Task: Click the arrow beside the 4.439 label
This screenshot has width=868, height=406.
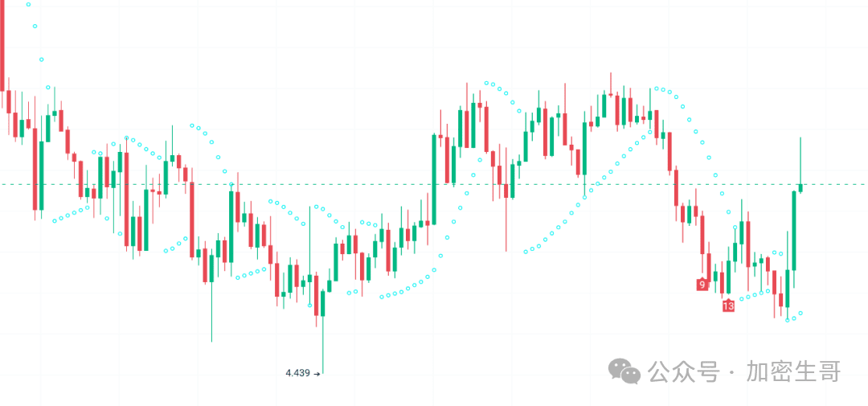Action: pos(317,373)
